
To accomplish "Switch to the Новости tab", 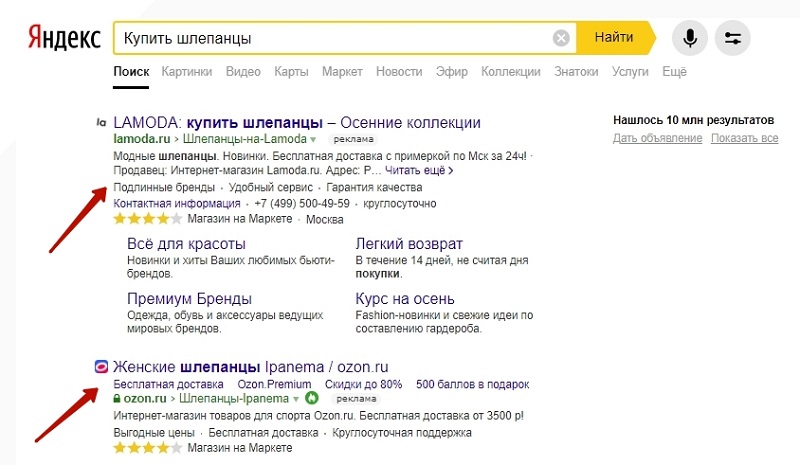I will click(399, 72).
